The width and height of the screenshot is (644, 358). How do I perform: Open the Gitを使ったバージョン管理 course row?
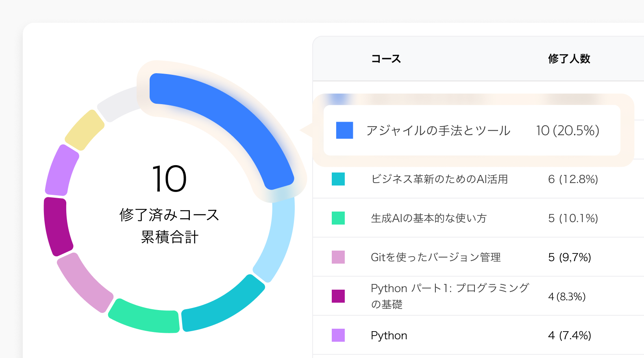click(478, 257)
